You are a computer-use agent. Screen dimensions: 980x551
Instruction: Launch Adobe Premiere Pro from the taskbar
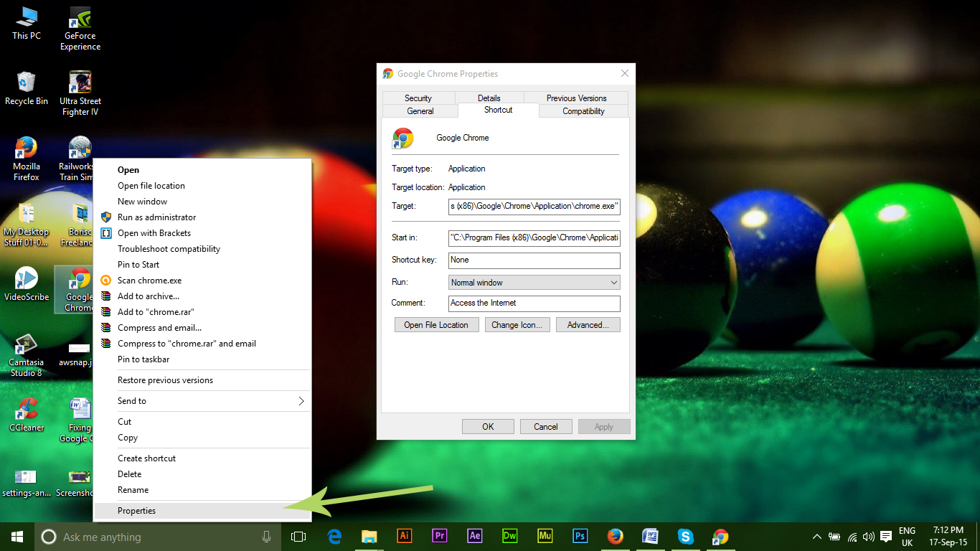(440, 537)
